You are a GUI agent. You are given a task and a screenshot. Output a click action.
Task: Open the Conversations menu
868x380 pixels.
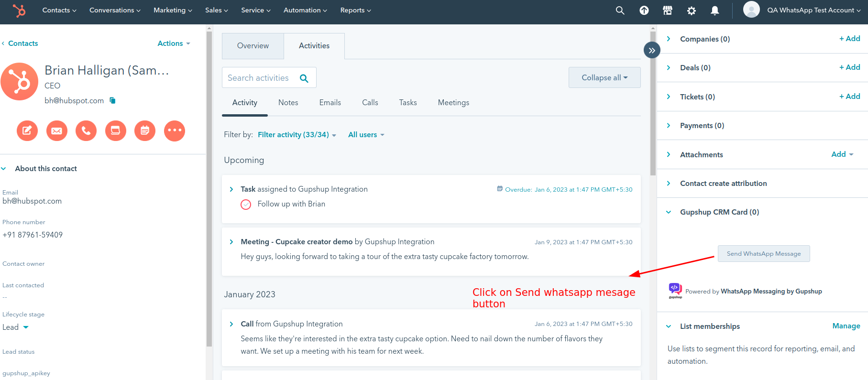(115, 10)
